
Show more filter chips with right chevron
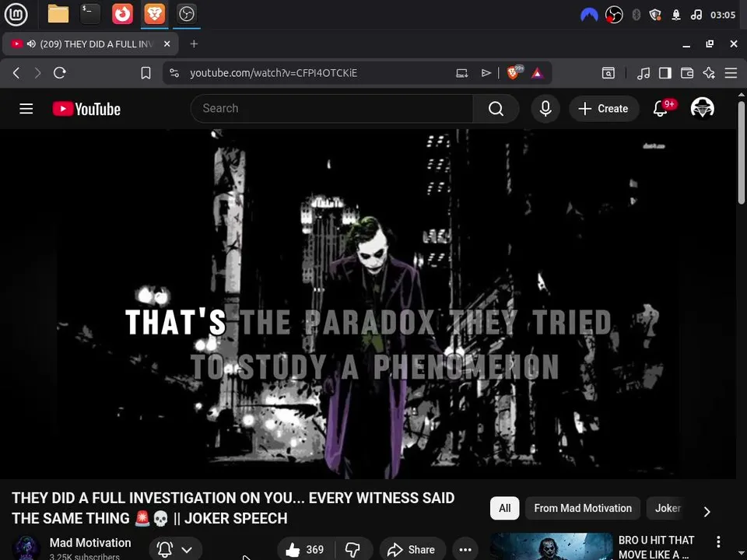coord(707,512)
